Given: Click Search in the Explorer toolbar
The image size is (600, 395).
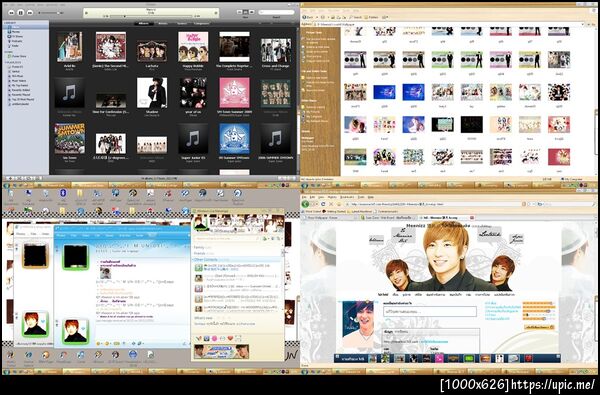Looking at the screenshot, I should click(x=356, y=17).
